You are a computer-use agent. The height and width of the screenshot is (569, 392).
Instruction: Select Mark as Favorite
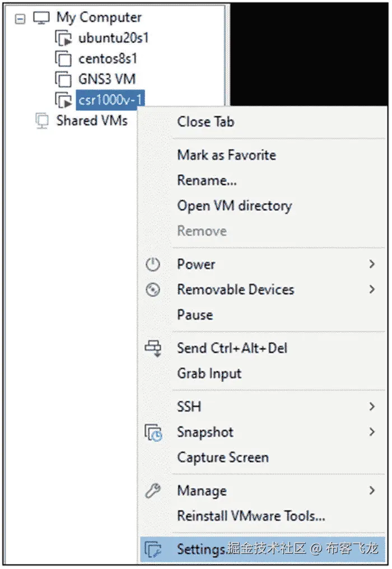(x=226, y=155)
